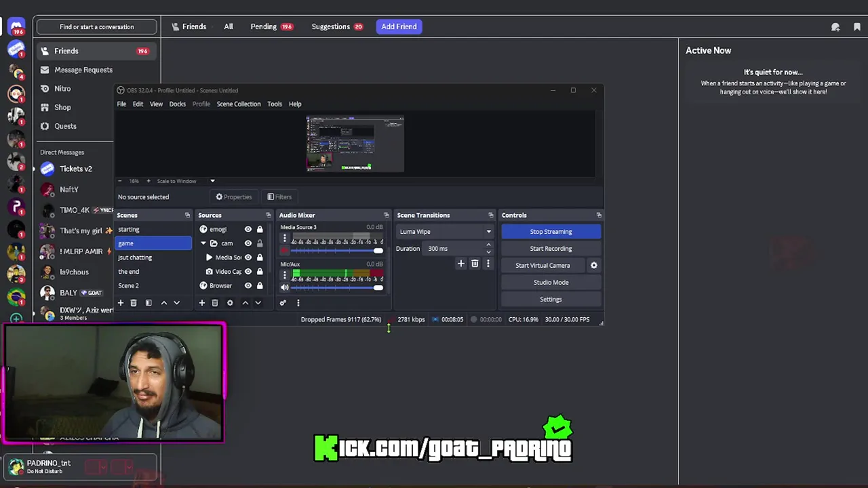Increase transition duration stepper
Image resolution: width=868 pixels, height=488 pixels.
coord(488,245)
